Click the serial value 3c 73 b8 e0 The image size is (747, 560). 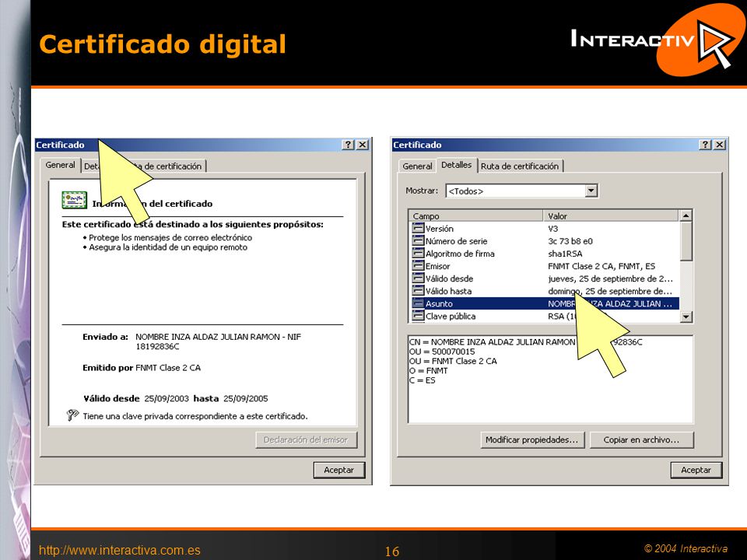[570, 241]
